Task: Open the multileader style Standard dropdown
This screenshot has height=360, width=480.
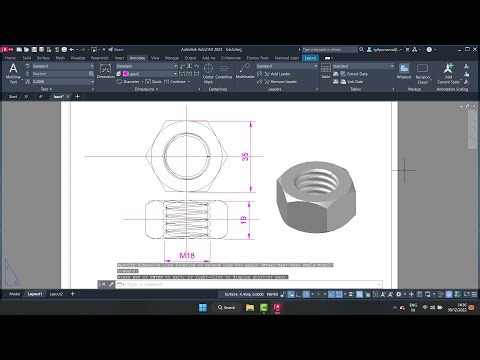Action: tap(287, 66)
